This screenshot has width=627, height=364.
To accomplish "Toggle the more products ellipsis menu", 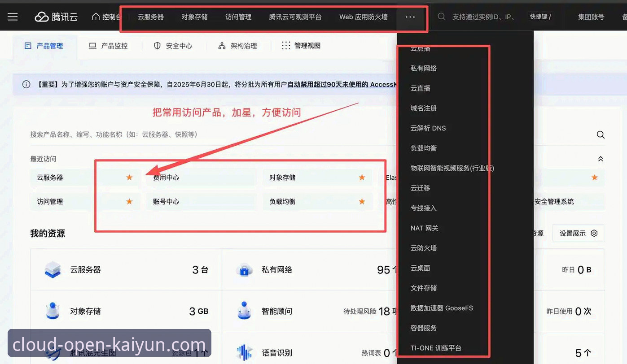I will click(x=410, y=17).
